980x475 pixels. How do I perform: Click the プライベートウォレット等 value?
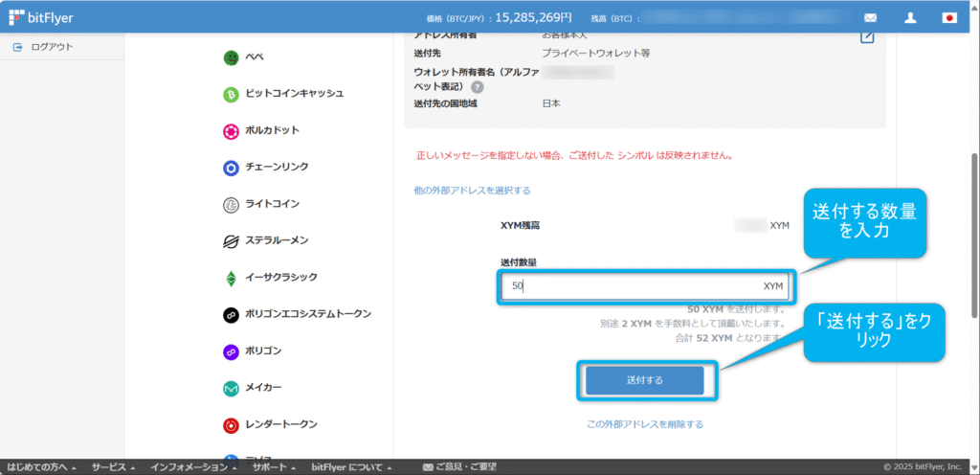(596, 53)
